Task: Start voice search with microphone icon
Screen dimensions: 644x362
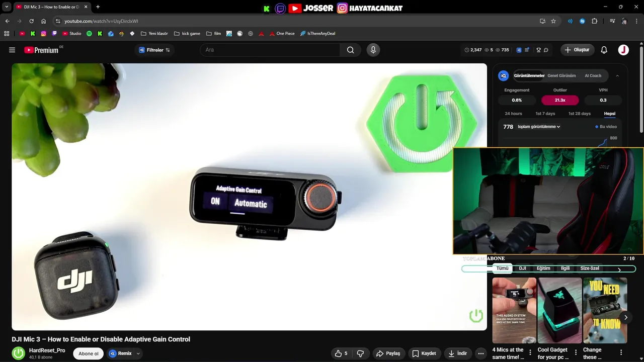Action: coord(373,50)
